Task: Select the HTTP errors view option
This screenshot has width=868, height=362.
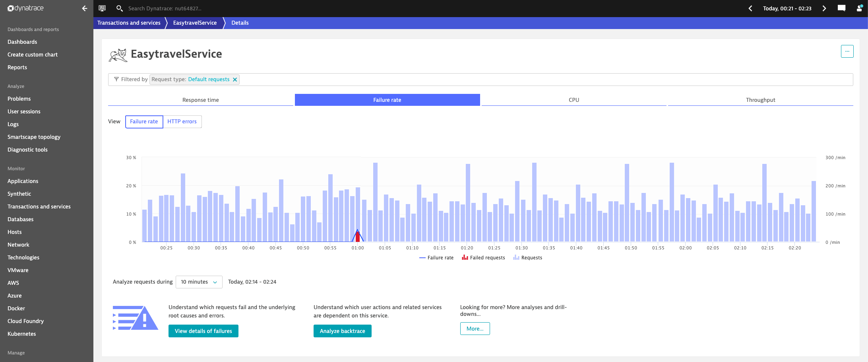Action: (x=182, y=122)
